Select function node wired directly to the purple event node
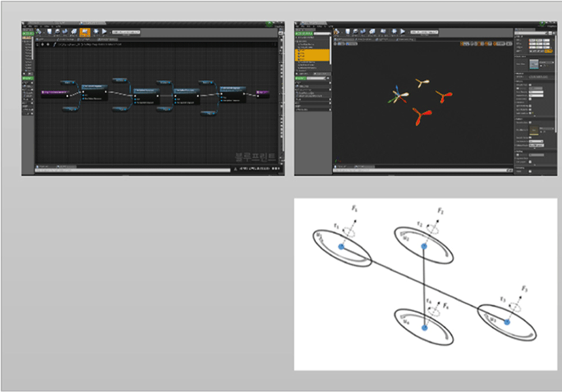 (94, 92)
